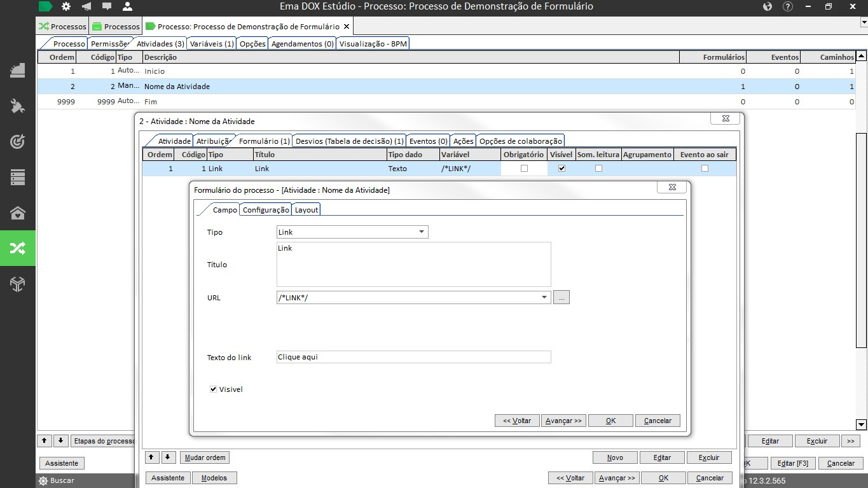Click the Mudar ordem button

205,457
